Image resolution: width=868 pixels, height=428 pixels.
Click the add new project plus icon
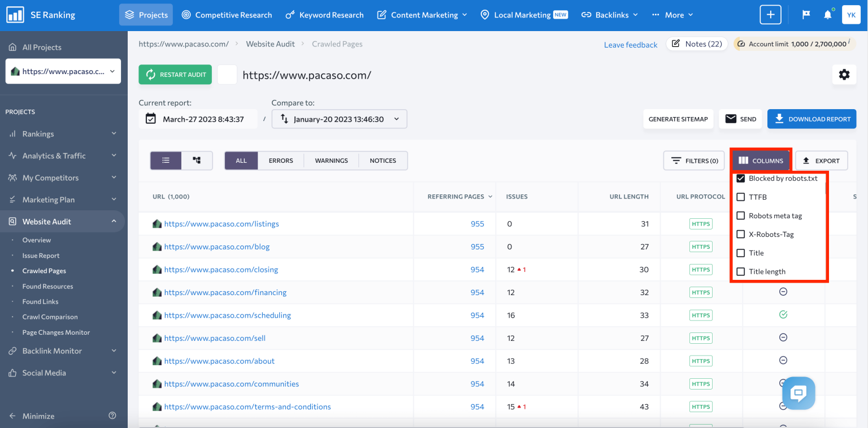(770, 15)
